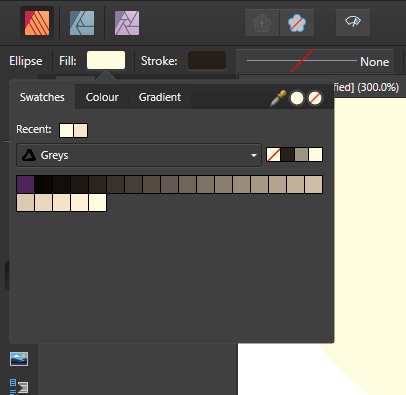Click the text wrap tool icon
Image resolution: width=406 pixels, height=395 pixels.
[x=19, y=387]
